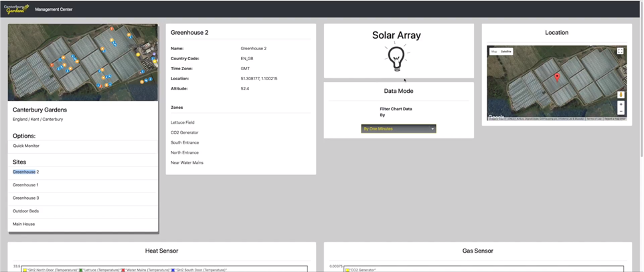Open Street View pegman on map

tap(621, 94)
